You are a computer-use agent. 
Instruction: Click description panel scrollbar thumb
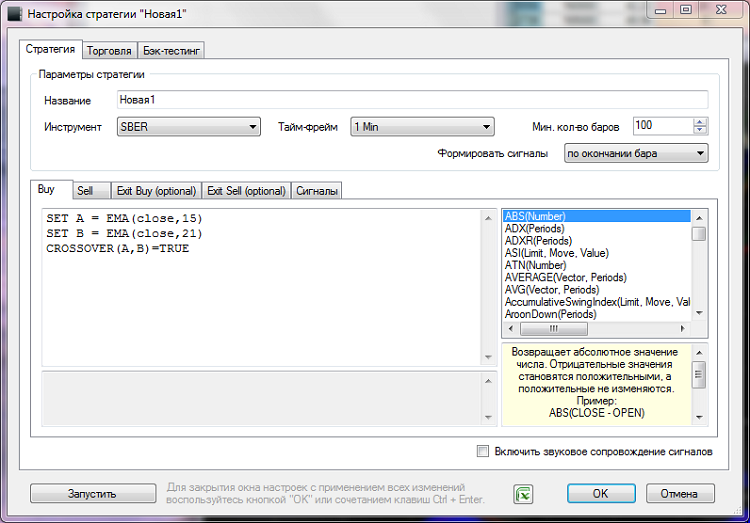click(699, 375)
